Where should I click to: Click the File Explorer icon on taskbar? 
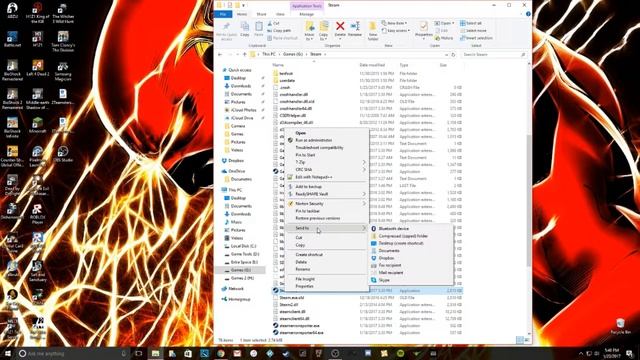(155, 353)
